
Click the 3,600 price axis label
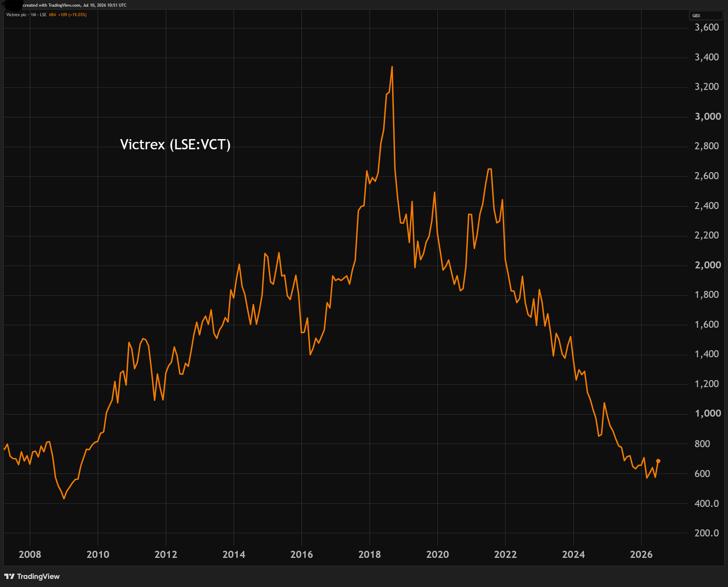point(707,27)
